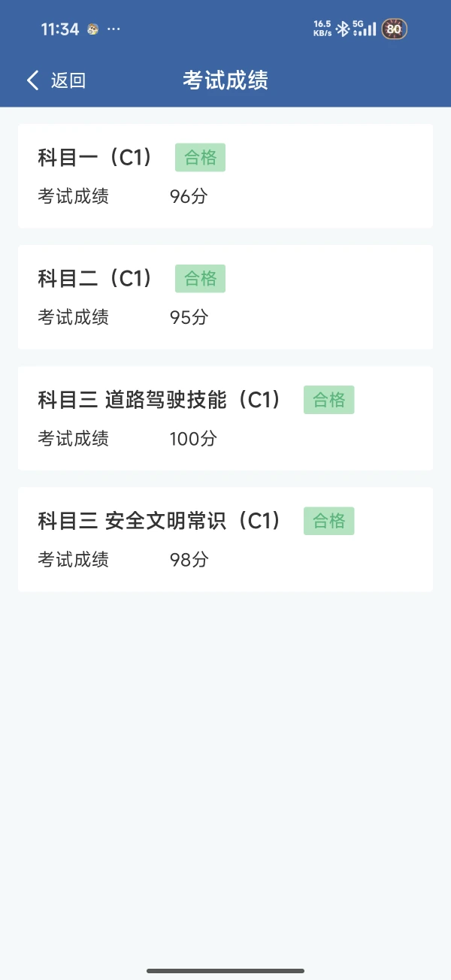Tap the Bluetooth icon in status bar
This screenshot has width=451, height=980.
point(342,29)
